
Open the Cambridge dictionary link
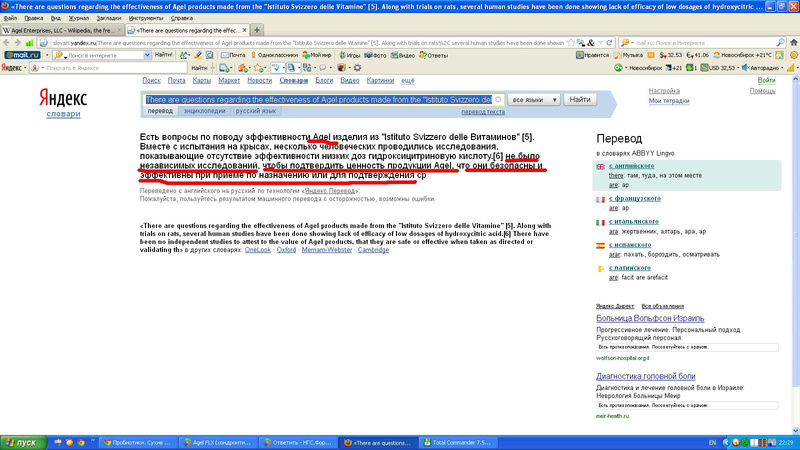click(373, 250)
